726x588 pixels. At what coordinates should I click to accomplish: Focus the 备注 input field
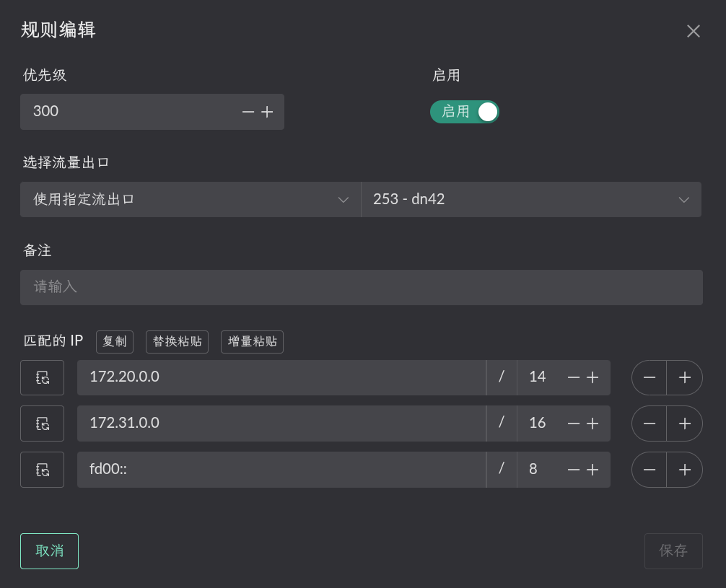tap(361, 287)
